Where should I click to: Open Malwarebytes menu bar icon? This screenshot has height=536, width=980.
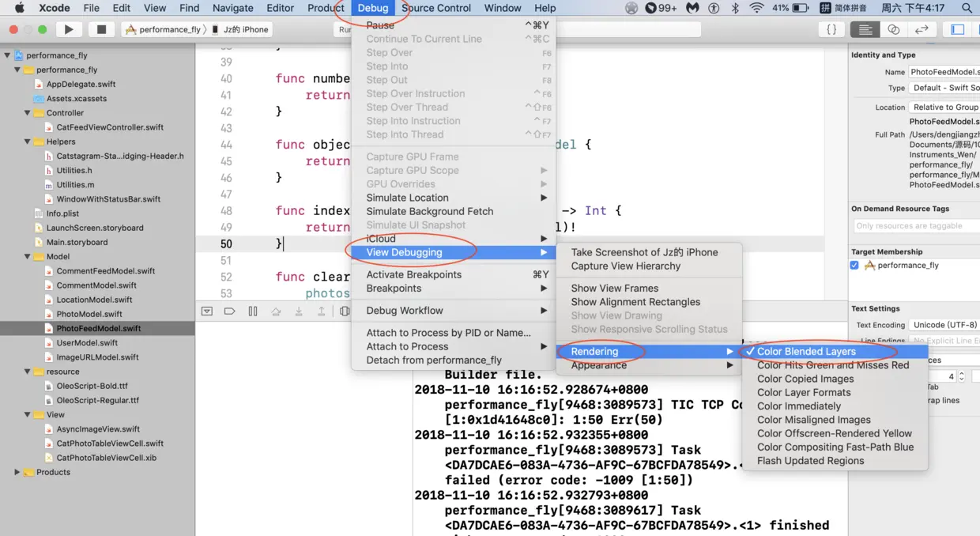[692, 8]
